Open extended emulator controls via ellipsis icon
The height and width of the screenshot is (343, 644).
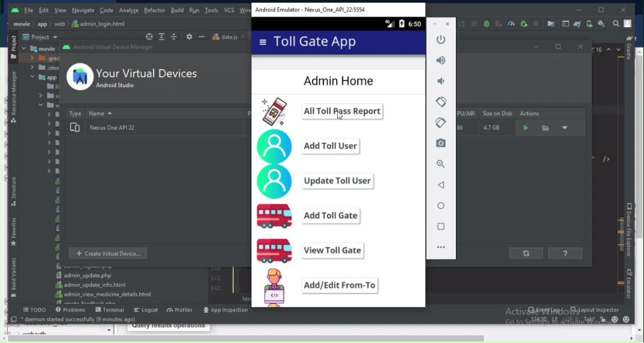tap(441, 247)
